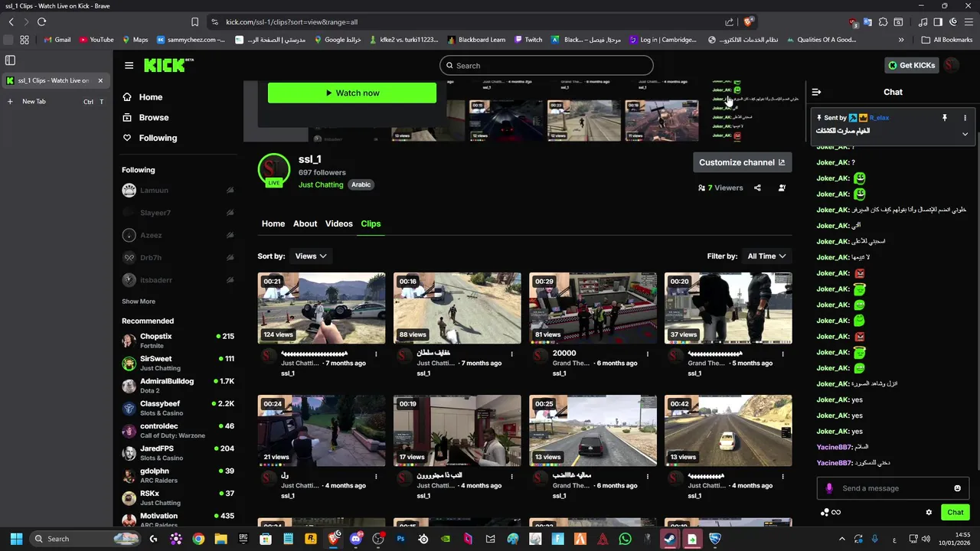This screenshot has width=980, height=551.
Task: Open Discord from the taskbar
Action: 355,539
